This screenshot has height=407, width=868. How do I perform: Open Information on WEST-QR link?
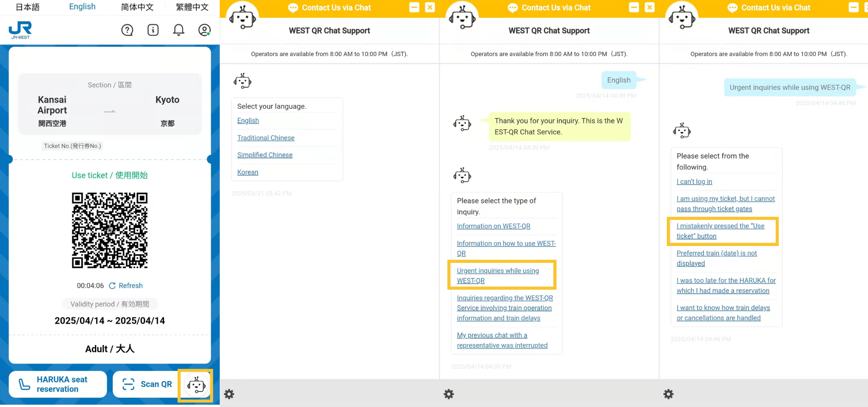click(494, 226)
